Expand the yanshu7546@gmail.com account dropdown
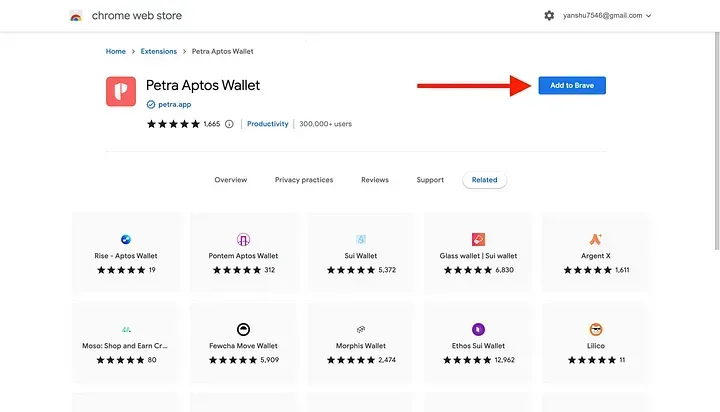720x412 pixels. [607, 16]
